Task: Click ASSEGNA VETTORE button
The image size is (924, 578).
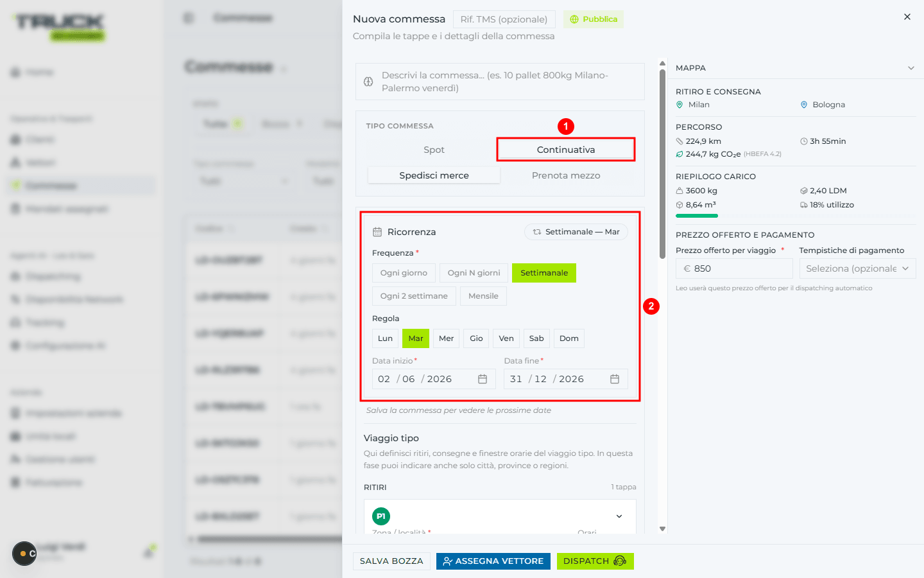Action: click(x=493, y=561)
